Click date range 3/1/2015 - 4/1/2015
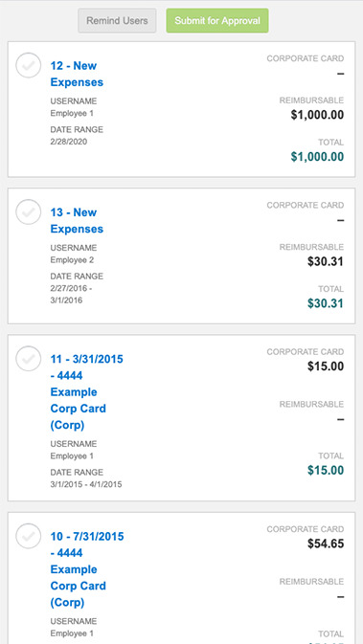The image size is (363, 644). [86, 484]
